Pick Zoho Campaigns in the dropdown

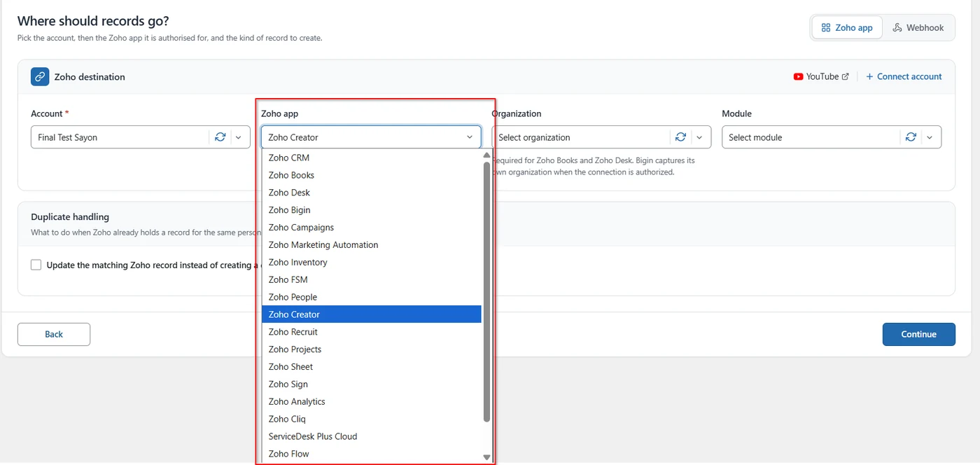372,228
